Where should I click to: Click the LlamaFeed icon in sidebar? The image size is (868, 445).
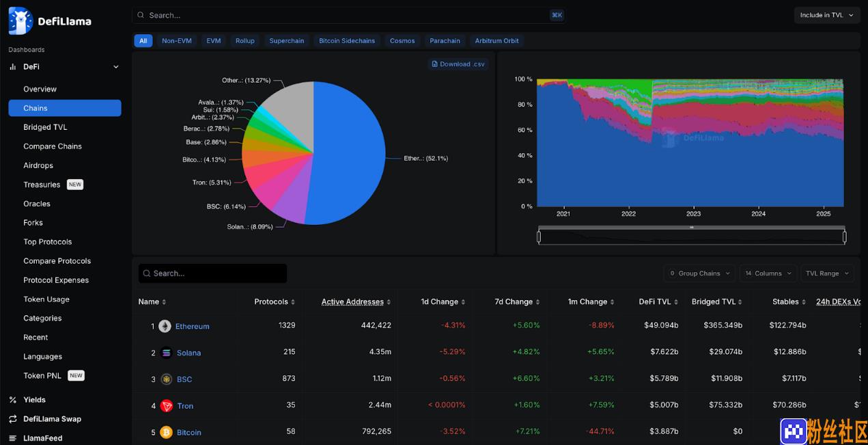[12, 438]
